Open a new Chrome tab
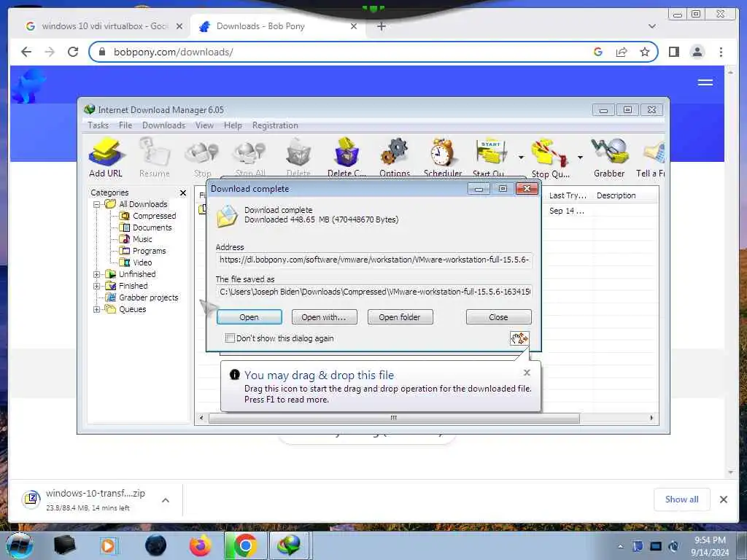Viewport: 747px width, 560px height. click(x=381, y=26)
